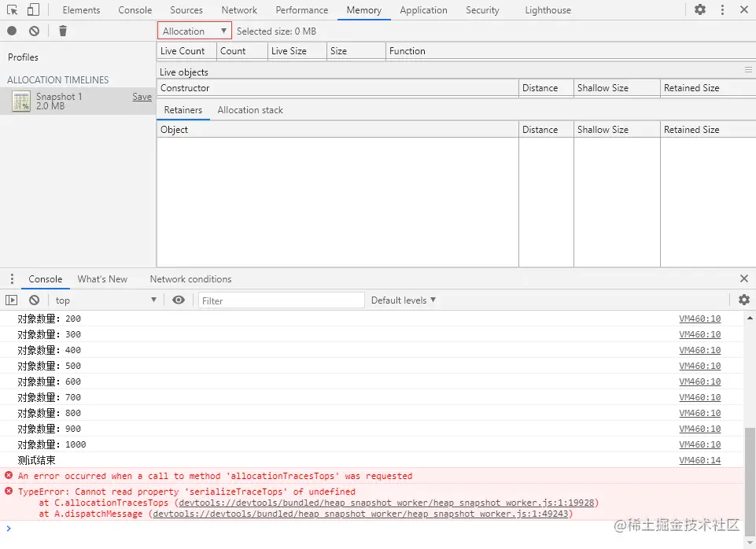
Task: Open the Allocation perspective dropdown
Action: pyautogui.click(x=194, y=31)
